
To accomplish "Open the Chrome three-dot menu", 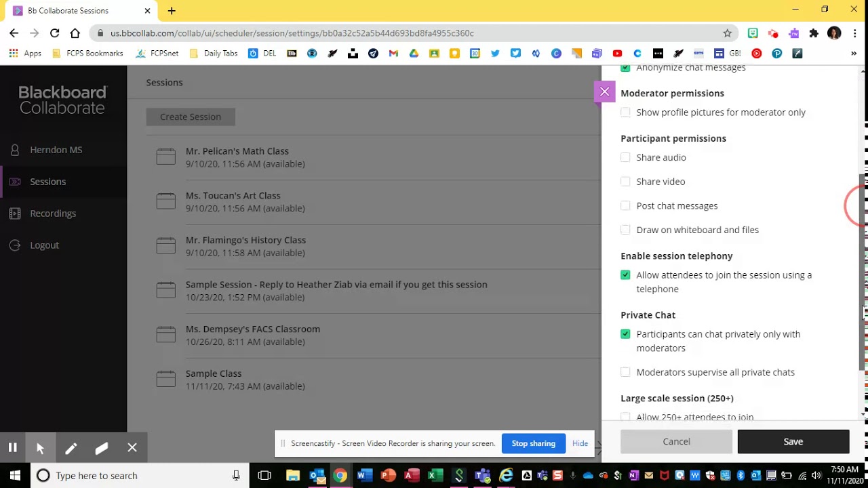I will pyautogui.click(x=854, y=33).
